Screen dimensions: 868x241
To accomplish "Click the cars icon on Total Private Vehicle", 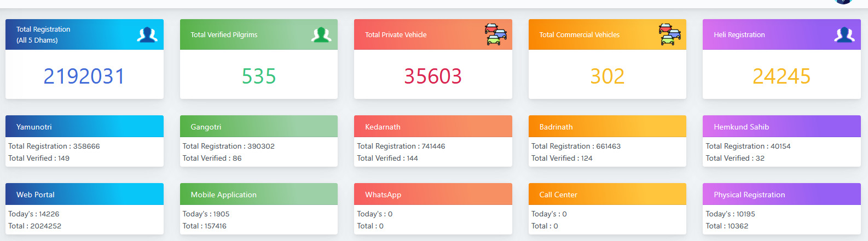I will tap(495, 34).
